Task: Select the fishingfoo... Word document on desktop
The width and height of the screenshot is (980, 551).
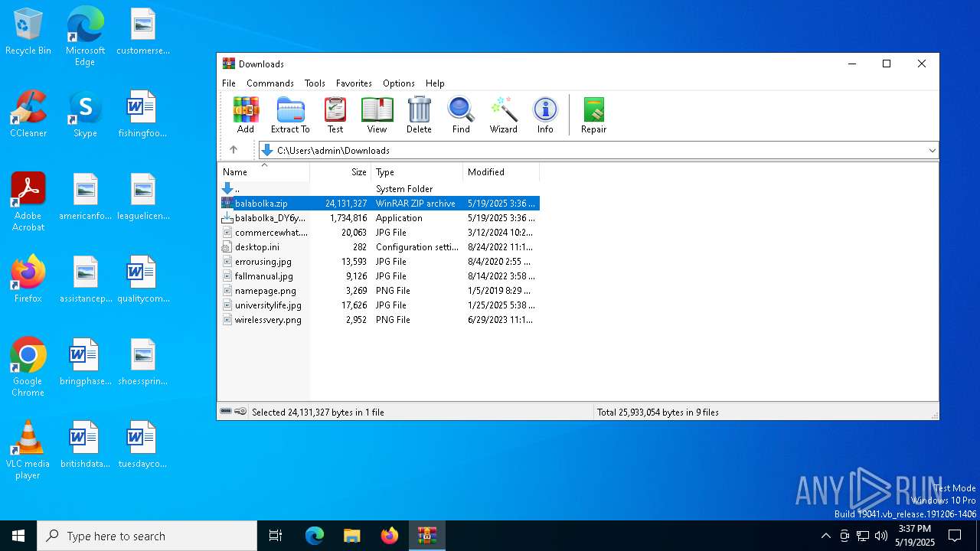Action: point(142,114)
